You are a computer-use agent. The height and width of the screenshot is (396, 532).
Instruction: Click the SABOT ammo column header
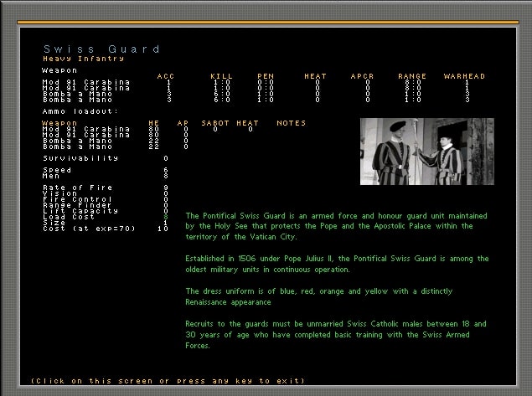[215, 123]
